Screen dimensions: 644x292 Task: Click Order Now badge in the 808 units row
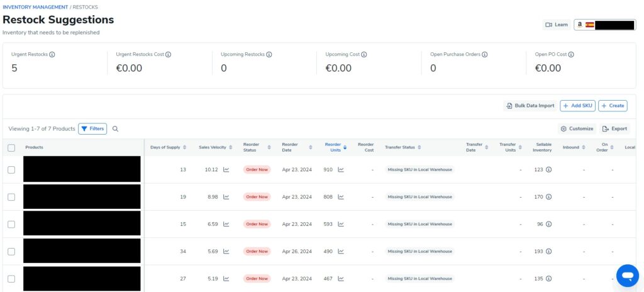click(x=257, y=197)
